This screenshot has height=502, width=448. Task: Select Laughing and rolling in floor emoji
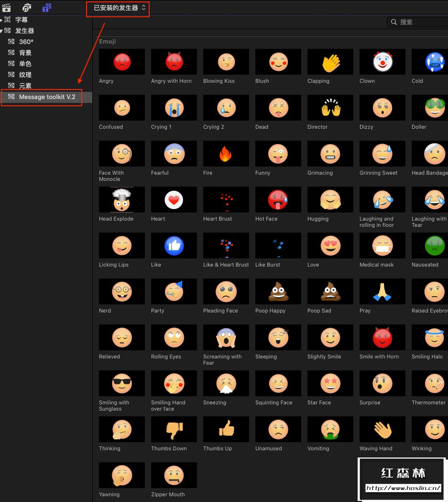382,200
